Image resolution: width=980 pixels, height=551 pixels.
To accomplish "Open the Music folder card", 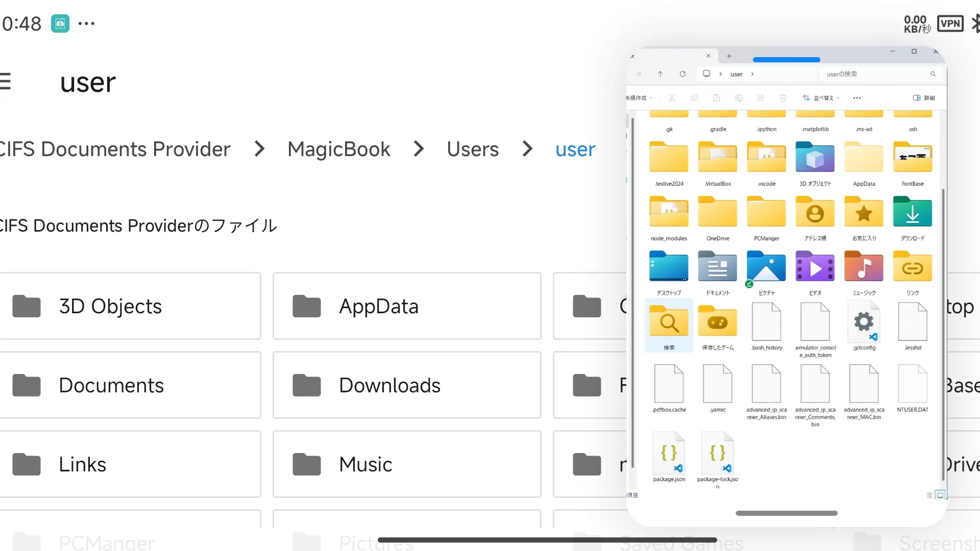I will pyautogui.click(x=407, y=464).
